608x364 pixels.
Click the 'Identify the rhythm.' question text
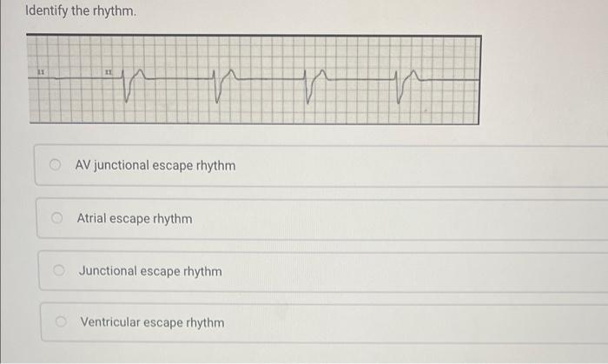pos(81,10)
